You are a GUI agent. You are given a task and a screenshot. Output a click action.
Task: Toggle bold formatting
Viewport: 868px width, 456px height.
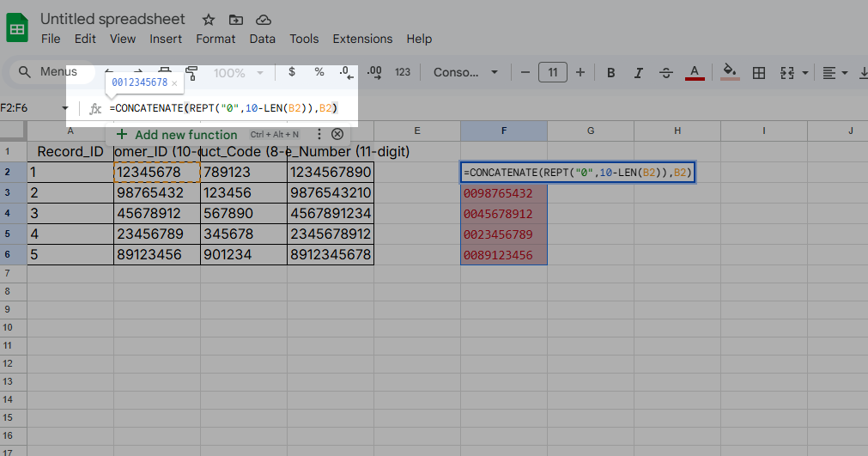[611, 73]
